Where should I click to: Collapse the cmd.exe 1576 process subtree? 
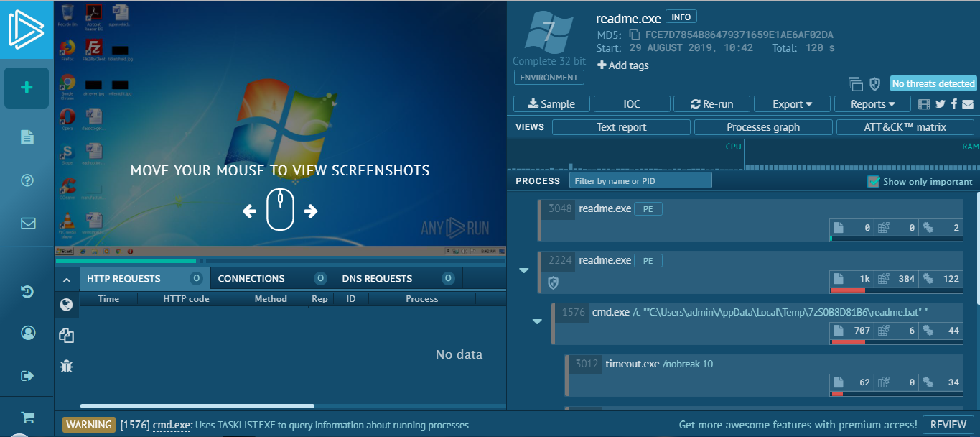537,322
